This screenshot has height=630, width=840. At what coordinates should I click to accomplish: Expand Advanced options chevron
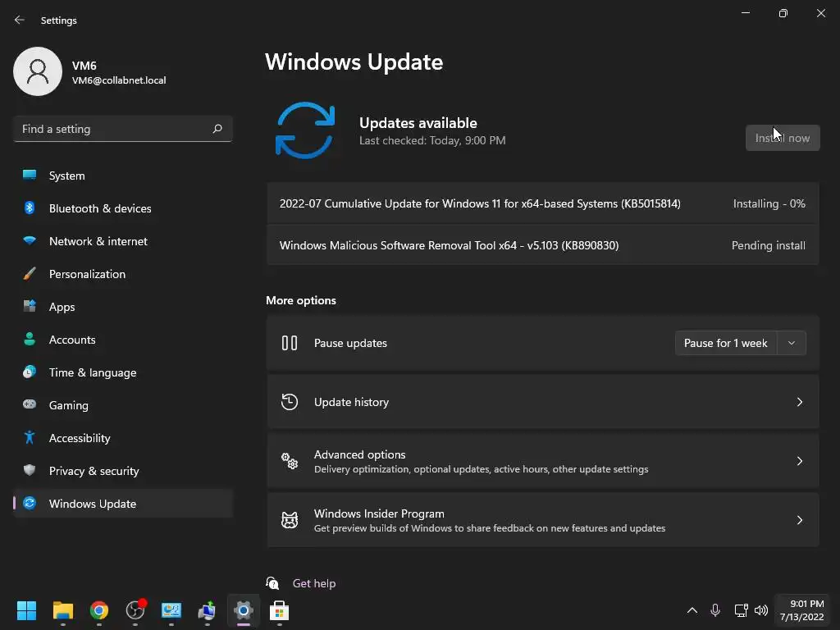(x=799, y=461)
